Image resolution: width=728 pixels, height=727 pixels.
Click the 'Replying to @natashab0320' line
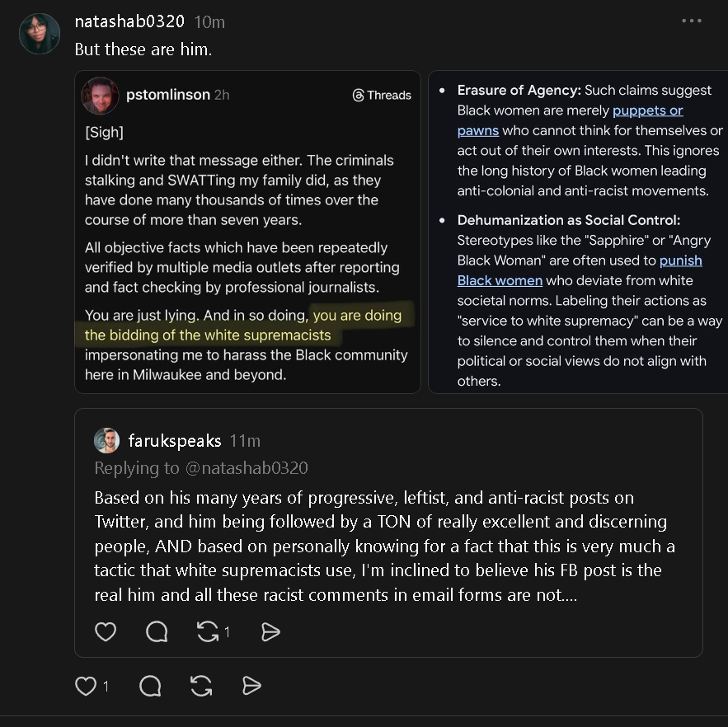[201, 468]
